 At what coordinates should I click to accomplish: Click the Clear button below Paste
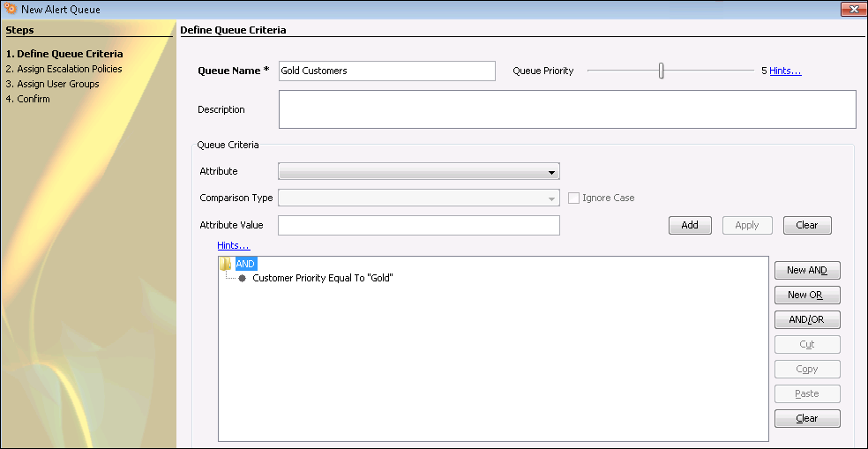[807, 418]
